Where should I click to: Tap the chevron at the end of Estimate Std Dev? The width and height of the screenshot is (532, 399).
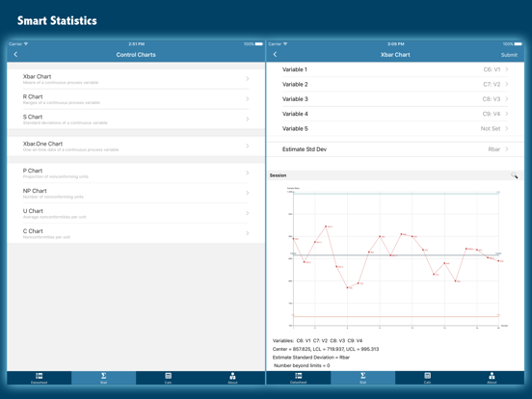(507, 149)
